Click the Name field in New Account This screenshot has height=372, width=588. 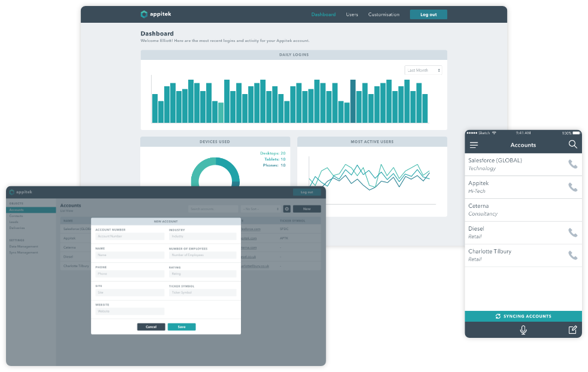point(129,255)
